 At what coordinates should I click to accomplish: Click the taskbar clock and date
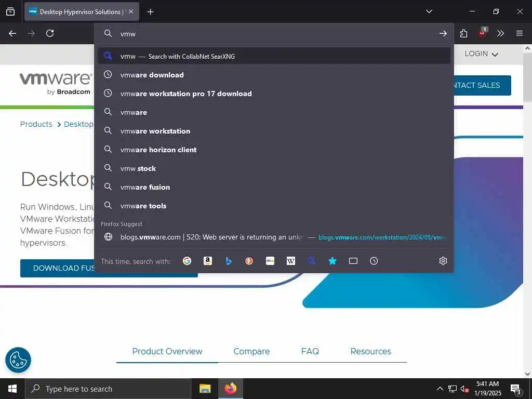pos(487,389)
